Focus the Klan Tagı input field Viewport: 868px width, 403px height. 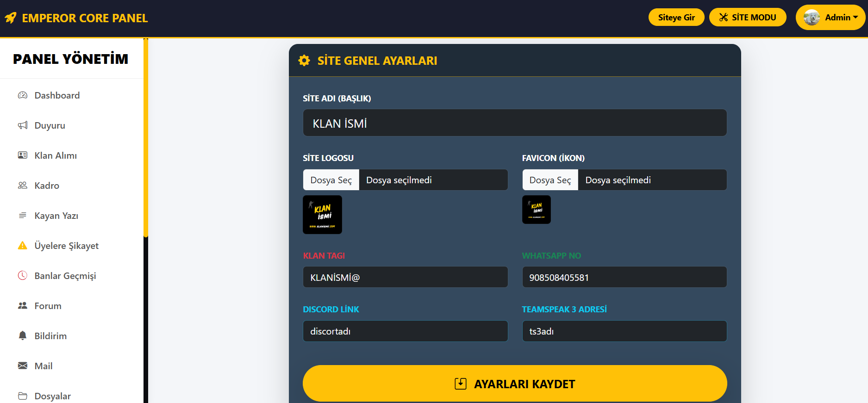pyautogui.click(x=406, y=277)
